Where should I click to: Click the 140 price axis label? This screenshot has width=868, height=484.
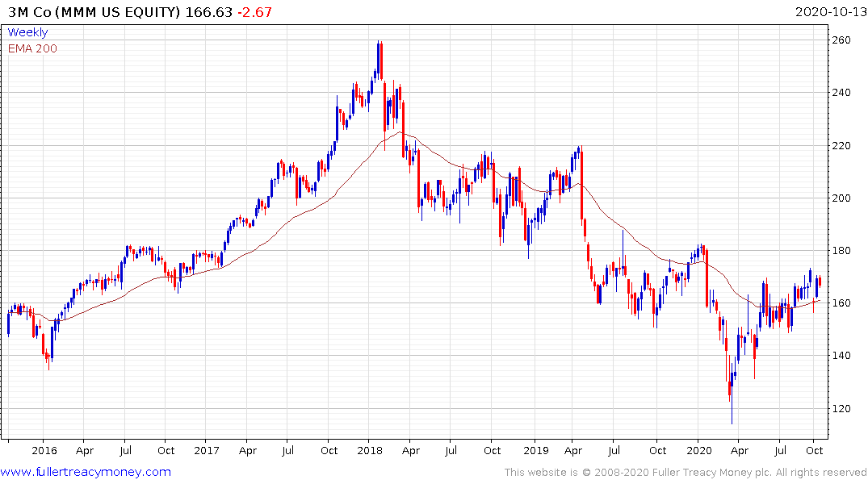click(x=841, y=355)
